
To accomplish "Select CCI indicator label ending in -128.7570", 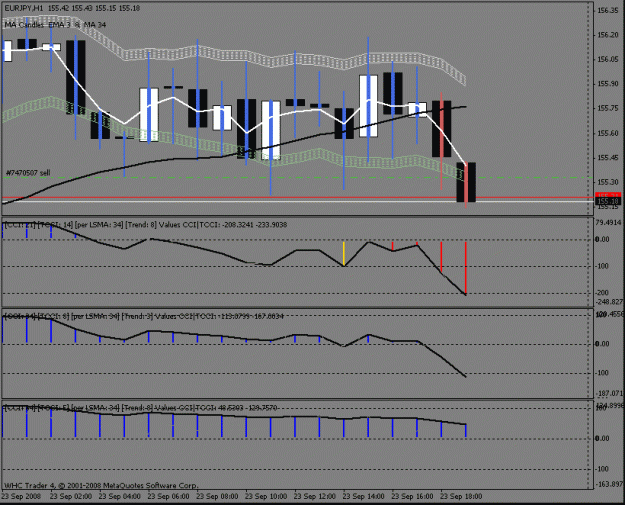I will tap(140, 408).
